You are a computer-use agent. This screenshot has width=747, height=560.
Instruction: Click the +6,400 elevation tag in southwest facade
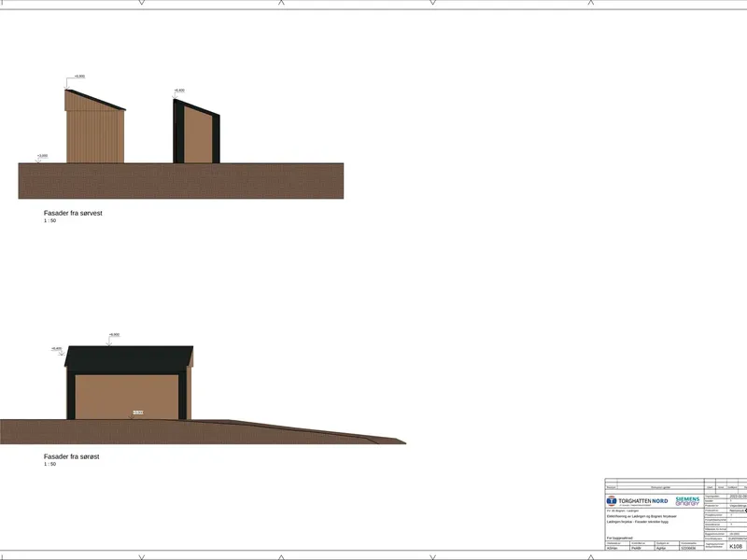point(179,90)
